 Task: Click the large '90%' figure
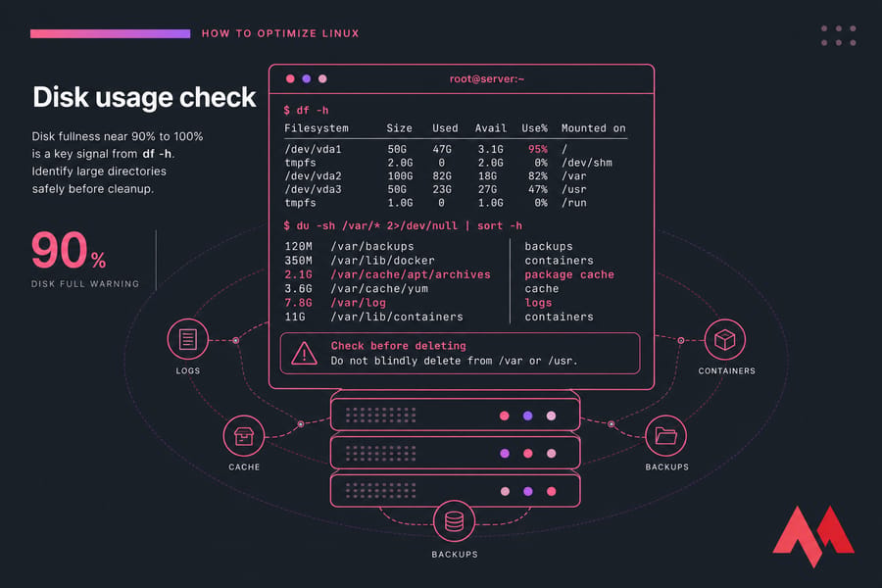pos(69,251)
